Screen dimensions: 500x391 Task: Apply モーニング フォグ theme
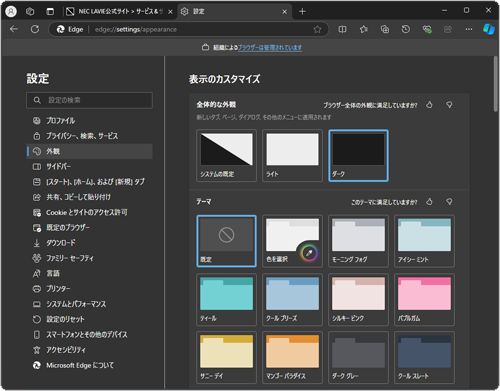(358, 241)
